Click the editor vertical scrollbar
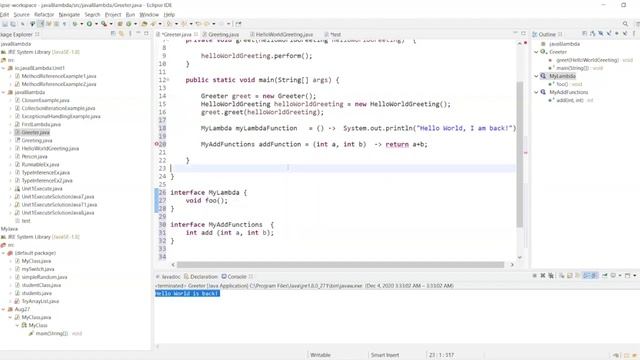The width and height of the screenshot is (640, 360). [x=520, y=154]
